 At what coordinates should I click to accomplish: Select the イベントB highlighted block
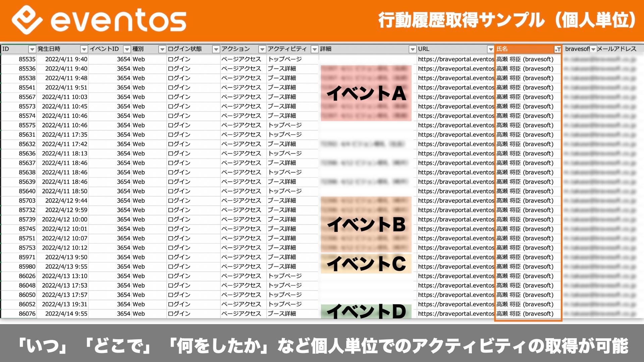tap(366, 224)
